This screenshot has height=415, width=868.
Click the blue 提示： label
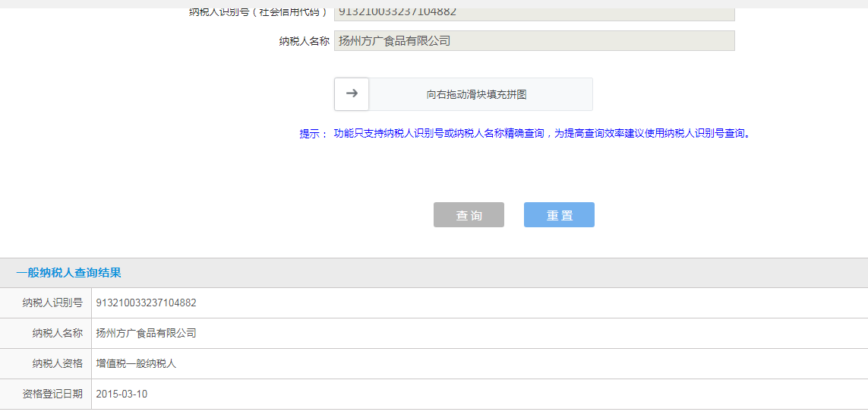(x=314, y=134)
